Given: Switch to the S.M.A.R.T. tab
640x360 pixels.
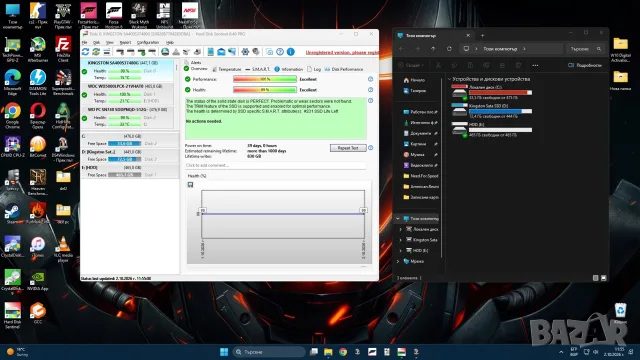Looking at the screenshot, I should point(257,69).
